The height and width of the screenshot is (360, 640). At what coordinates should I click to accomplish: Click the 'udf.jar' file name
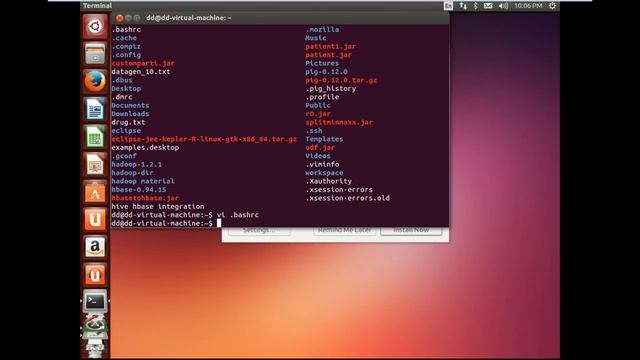(x=320, y=147)
